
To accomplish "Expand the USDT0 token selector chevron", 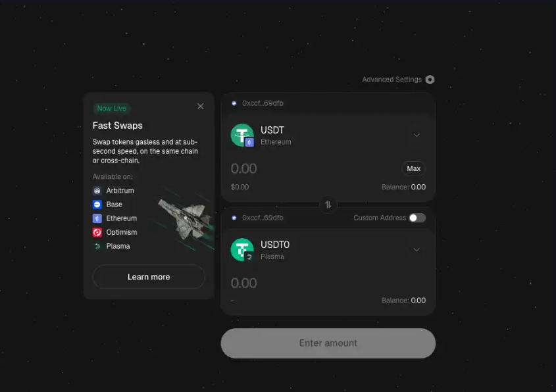I will click(x=417, y=249).
